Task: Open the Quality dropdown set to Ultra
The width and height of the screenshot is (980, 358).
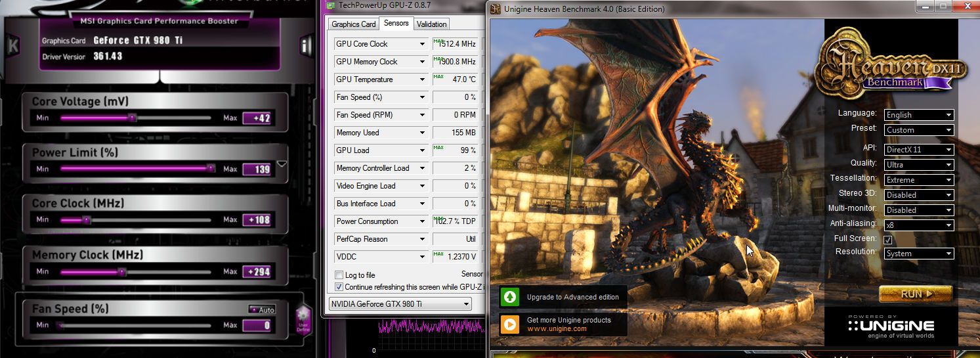Action: coord(919,165)
